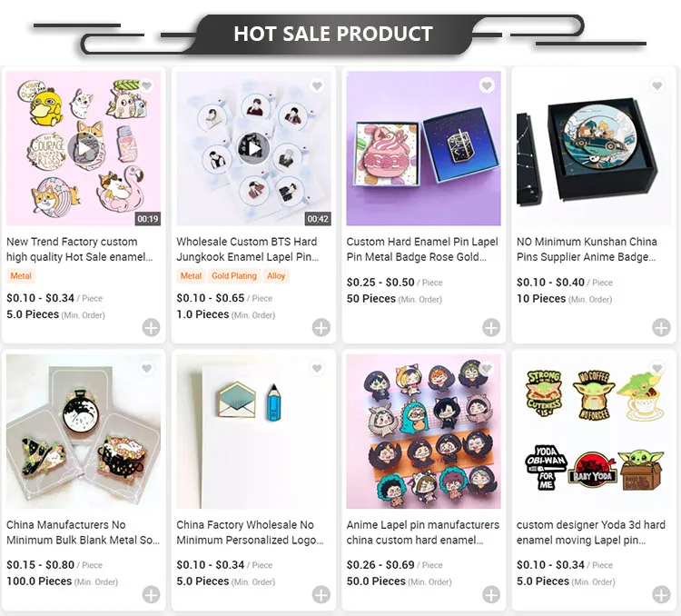The image size is (681, 616).
Task: Select the Gold Plating tag
Action: click(x=234, y=275)
